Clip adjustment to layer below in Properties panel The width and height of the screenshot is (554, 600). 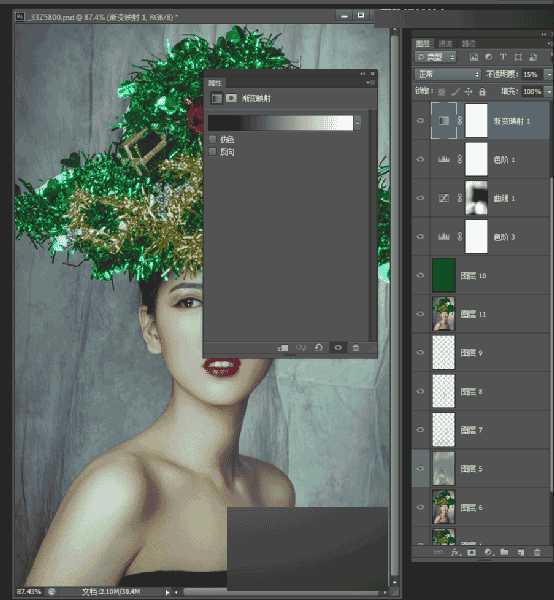[283, 347]
